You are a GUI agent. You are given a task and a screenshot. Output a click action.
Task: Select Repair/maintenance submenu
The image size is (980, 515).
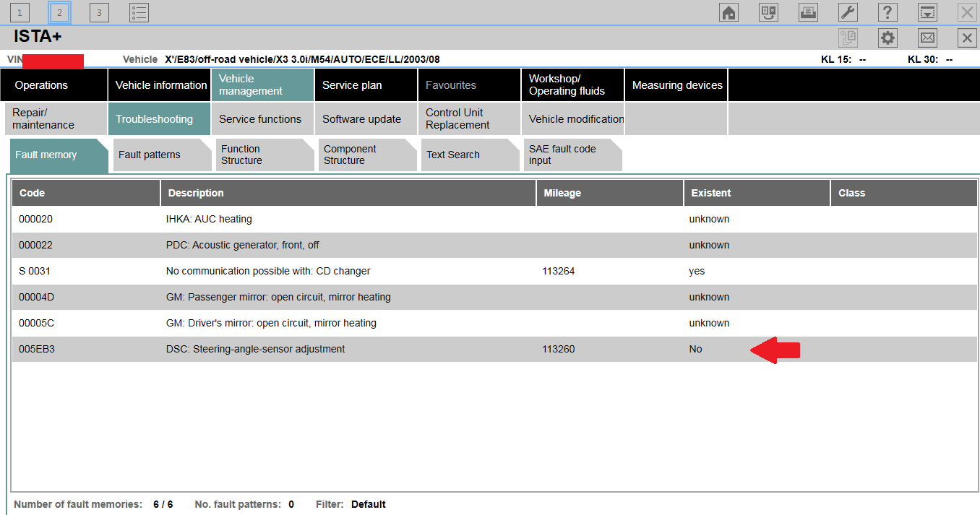(56, 118)
